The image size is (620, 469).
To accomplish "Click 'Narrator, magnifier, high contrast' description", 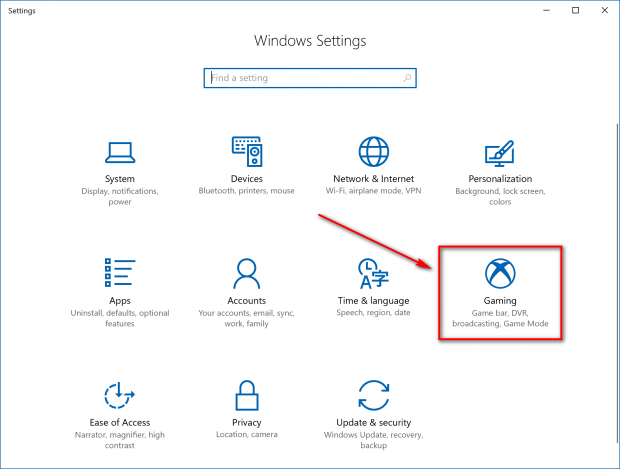I will click(120, 440).
